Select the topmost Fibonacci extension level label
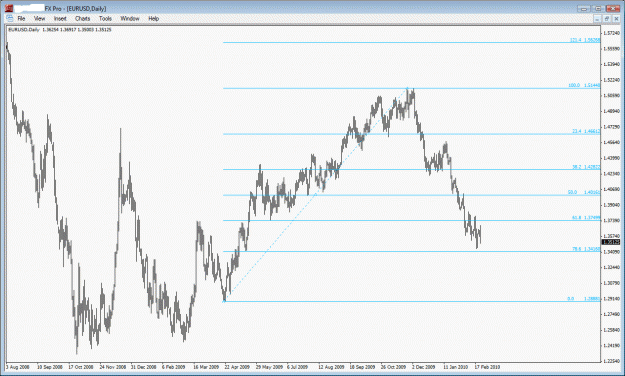The height and width of the screenshot is (376, 625). 585,40
